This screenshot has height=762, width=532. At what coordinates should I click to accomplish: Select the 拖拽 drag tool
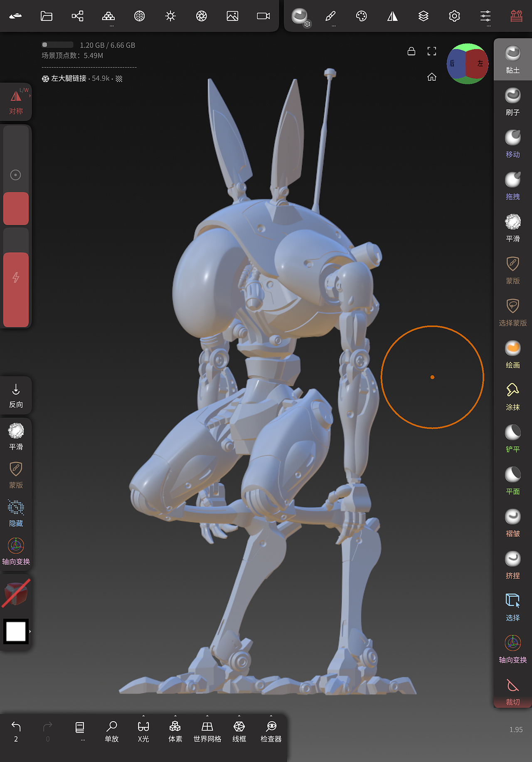(512, 186)
